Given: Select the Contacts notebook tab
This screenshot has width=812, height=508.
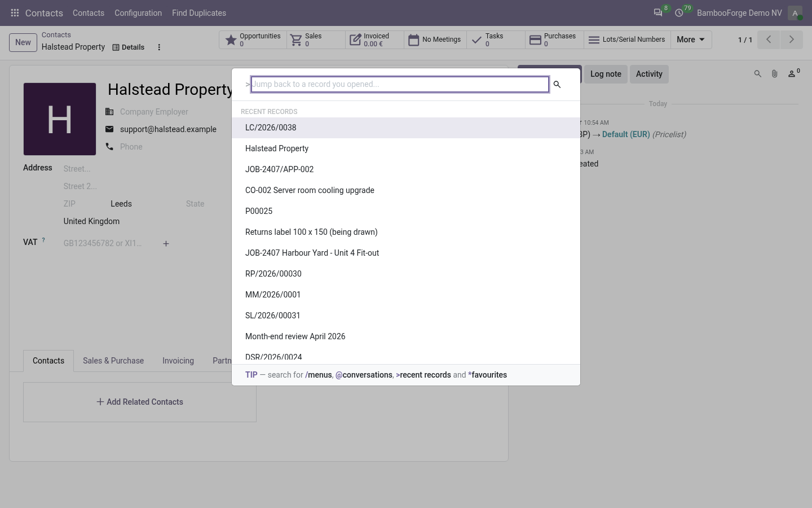Looking at the screenshot, I should pyautogui.click(x=48, y=361).
